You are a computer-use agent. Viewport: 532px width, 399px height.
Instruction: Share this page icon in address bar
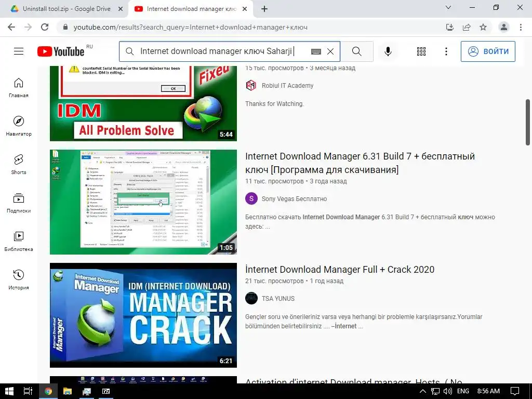tap(467, 27)
